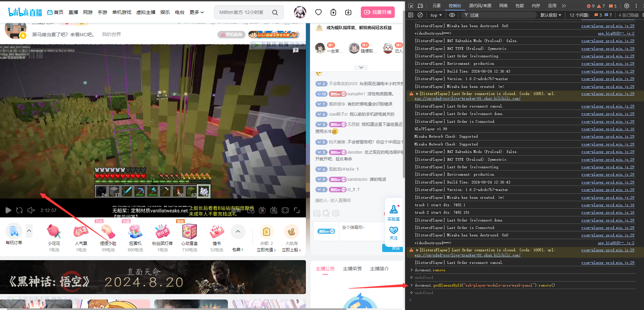644x310 pixels.
Task: Click the 我要开播 button
Action: [377, 12]
